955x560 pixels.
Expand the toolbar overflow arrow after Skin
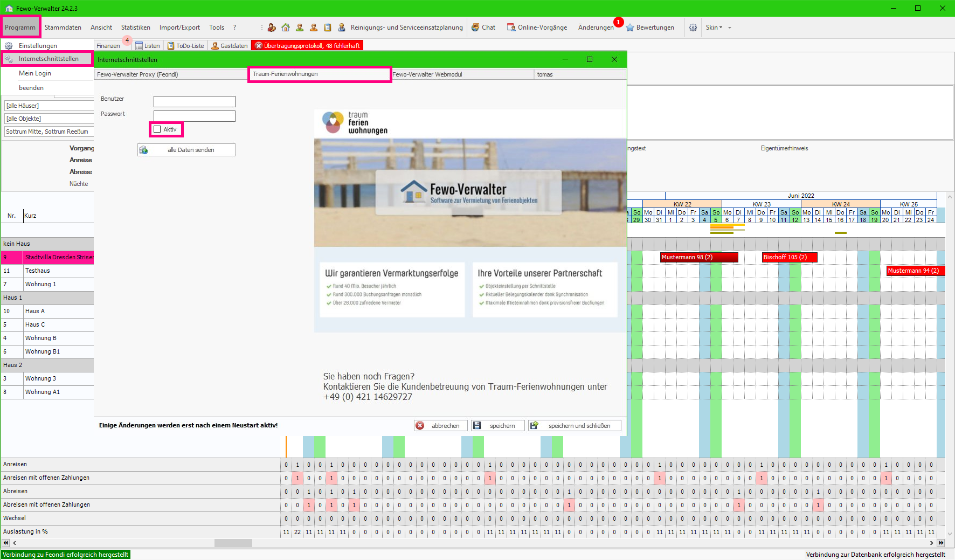point(730,27)
